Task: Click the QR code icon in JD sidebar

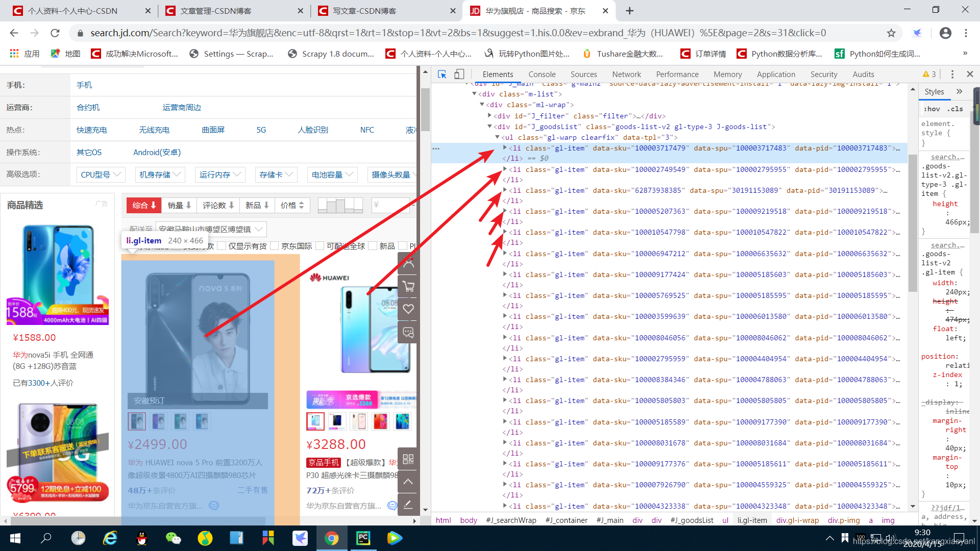Action: coord(408,459)
